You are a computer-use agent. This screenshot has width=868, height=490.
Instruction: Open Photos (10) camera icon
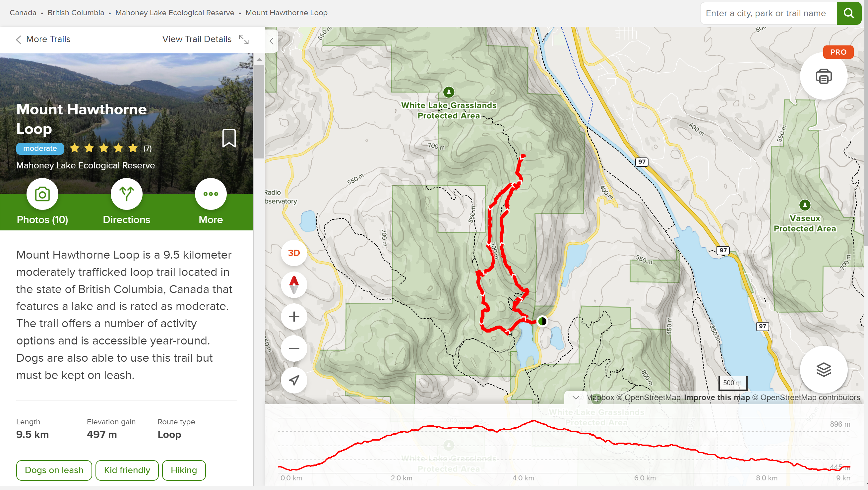click(x=42, y=194)
